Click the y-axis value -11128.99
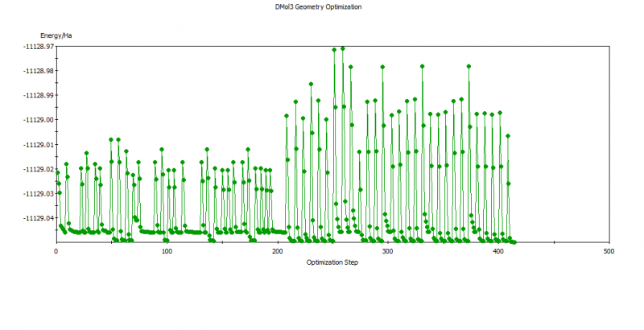The width and height of the screenshot is (644, 330). (x=39, y=95)
